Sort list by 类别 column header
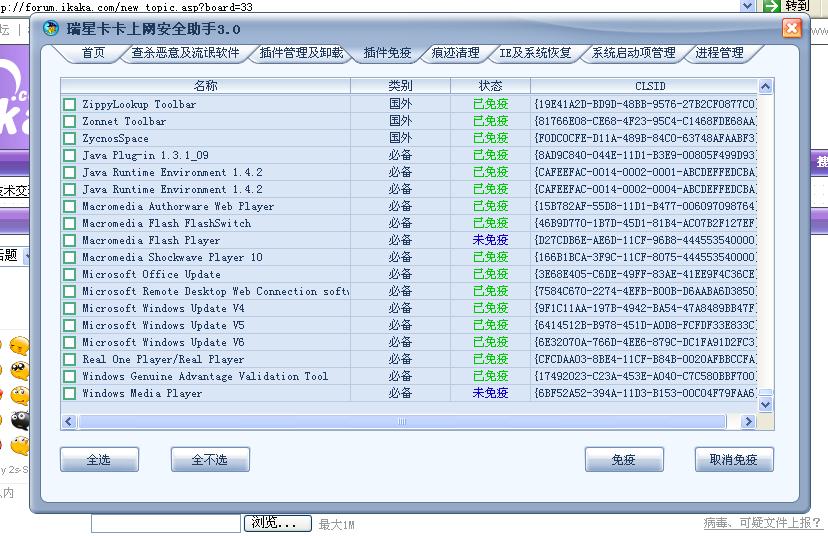Viewport: 828px width, 536px height. click(400, 86)
